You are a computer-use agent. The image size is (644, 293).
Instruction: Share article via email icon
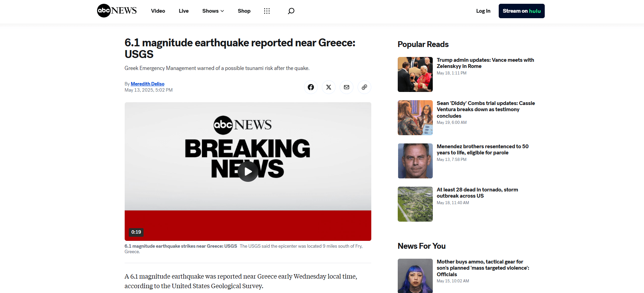tap(346, 87)
